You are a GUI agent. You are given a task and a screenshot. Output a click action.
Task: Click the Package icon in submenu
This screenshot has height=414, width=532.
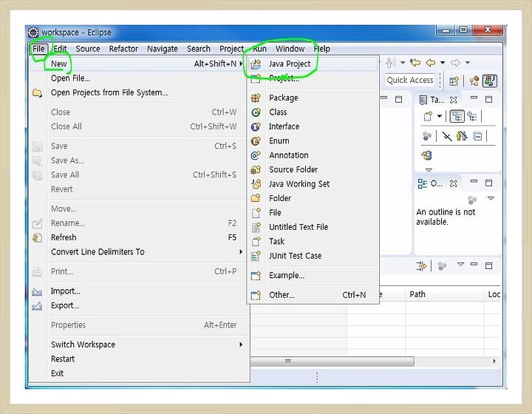pos(256,98)
